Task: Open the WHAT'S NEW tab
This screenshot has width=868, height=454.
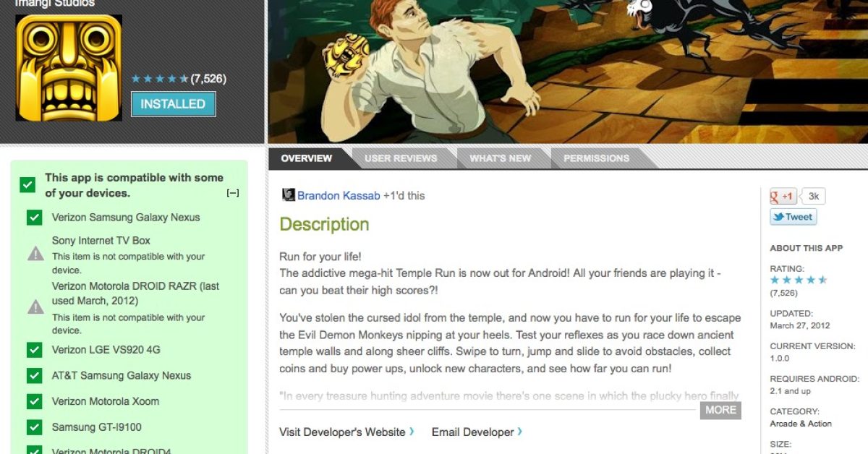Action: [x=501, y=158]
